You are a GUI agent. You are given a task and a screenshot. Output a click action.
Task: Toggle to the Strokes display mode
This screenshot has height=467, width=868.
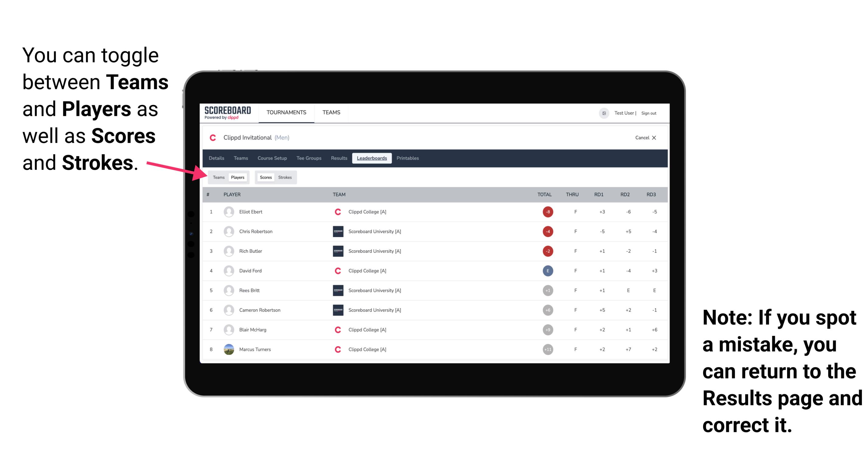coord(284,177)
